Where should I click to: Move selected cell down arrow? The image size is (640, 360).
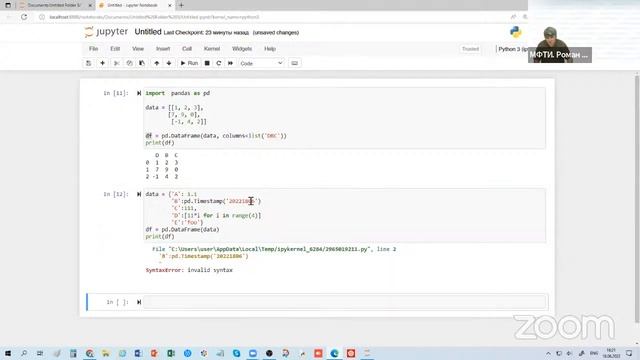169,63
